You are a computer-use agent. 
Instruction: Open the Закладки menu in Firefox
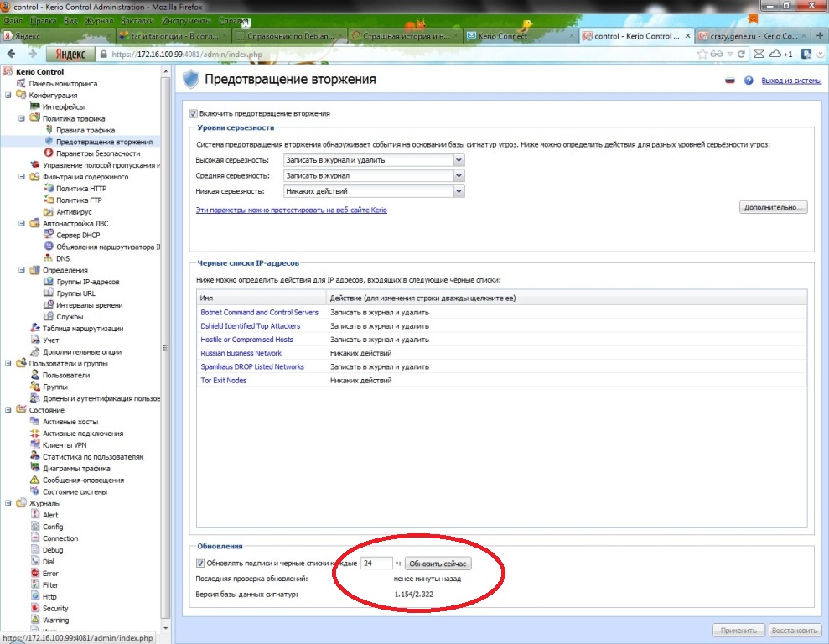point(137,19)
